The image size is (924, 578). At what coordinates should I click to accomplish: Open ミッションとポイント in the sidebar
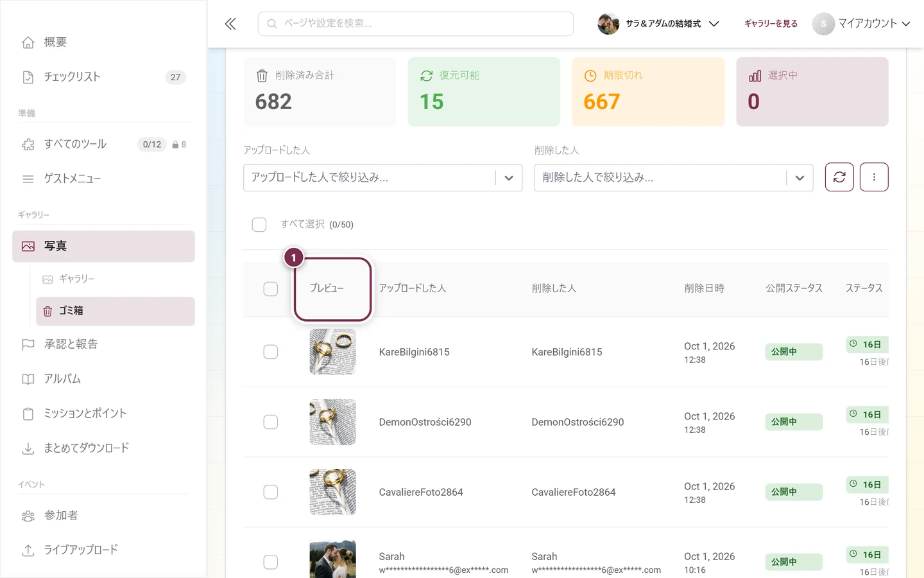[x=103, y=414]
